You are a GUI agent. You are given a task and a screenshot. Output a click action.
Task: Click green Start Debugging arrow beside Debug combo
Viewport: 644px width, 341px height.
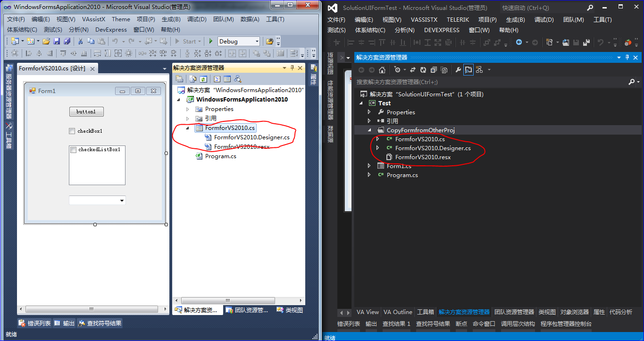coord(211,41)
